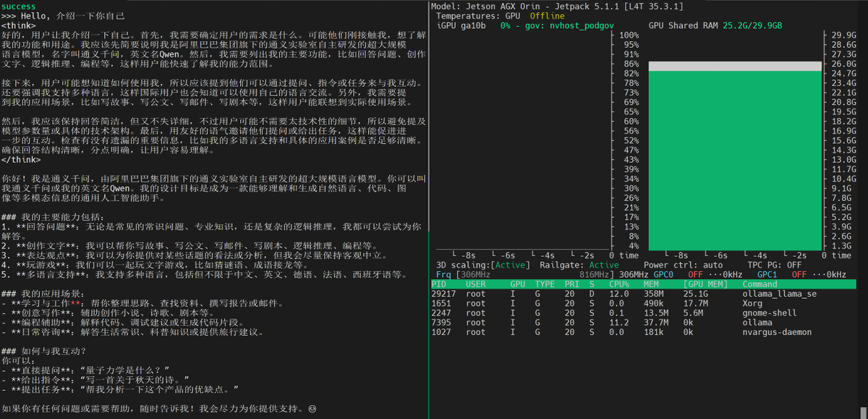Click the >>> Hello prompt line
The height and width of the screenshot is (419, 868).
click(x=63, y=15)
